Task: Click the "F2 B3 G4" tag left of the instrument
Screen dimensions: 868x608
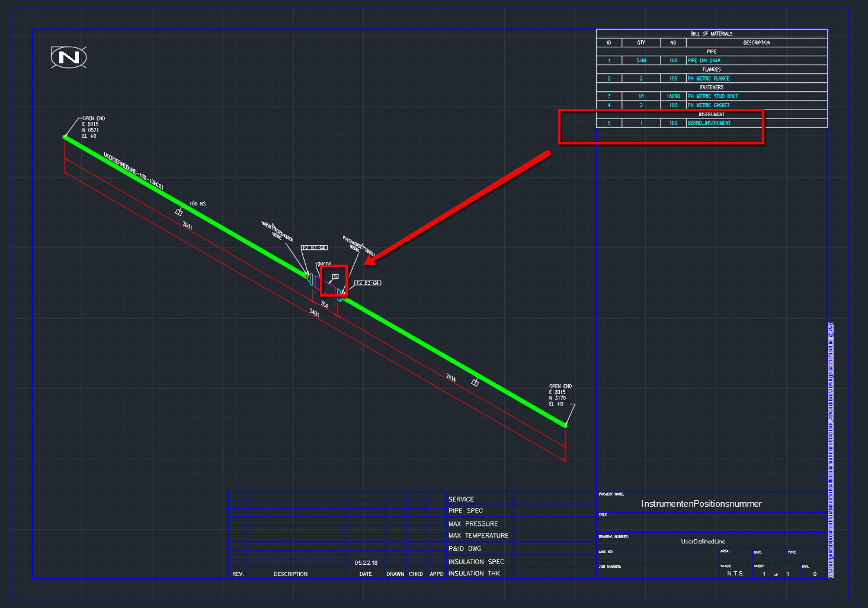Action: (315, 247)
